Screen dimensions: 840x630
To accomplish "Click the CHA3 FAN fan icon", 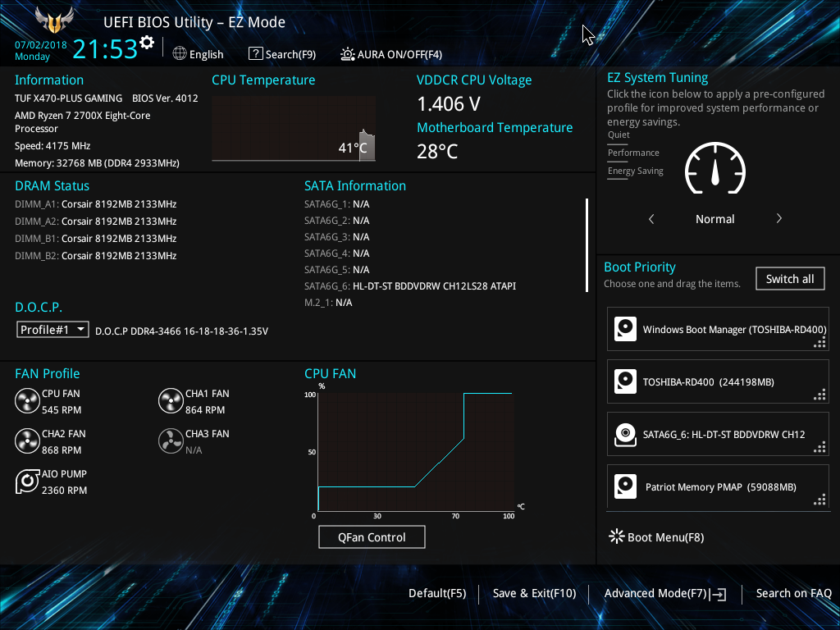I will click(171, 441).
